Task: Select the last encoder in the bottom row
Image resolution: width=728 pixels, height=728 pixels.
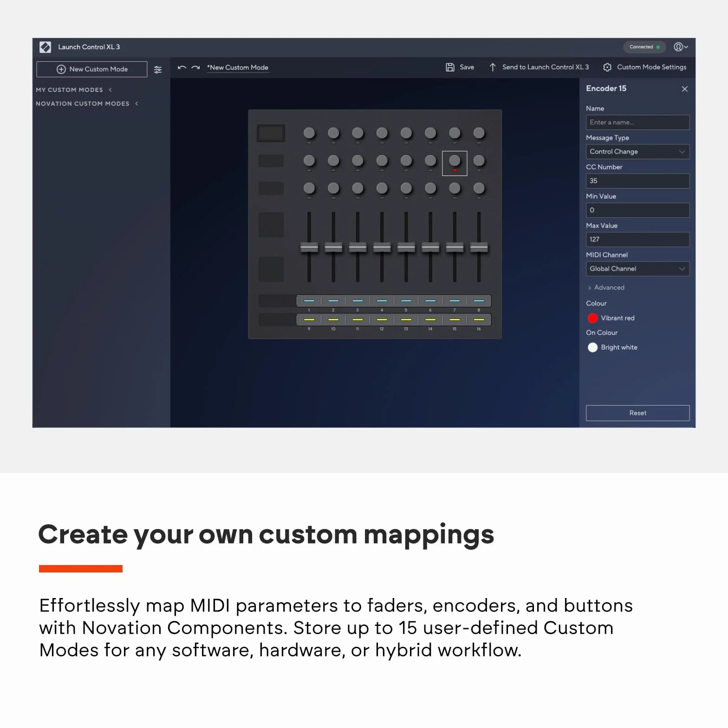Action: tap(479, 188)
